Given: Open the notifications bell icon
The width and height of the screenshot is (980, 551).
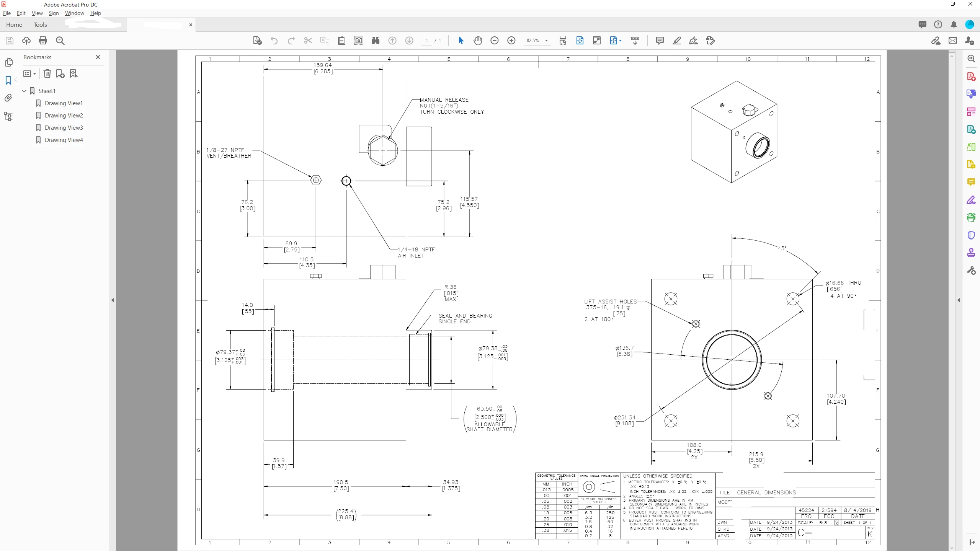Looking at the screenshot, I should 954,25.
